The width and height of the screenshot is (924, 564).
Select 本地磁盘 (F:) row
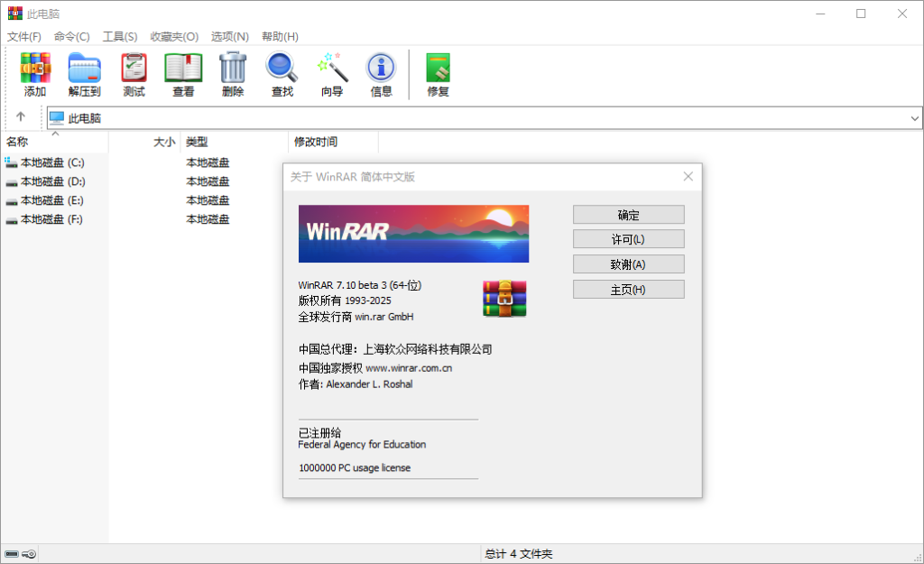[x=51, y=219]
